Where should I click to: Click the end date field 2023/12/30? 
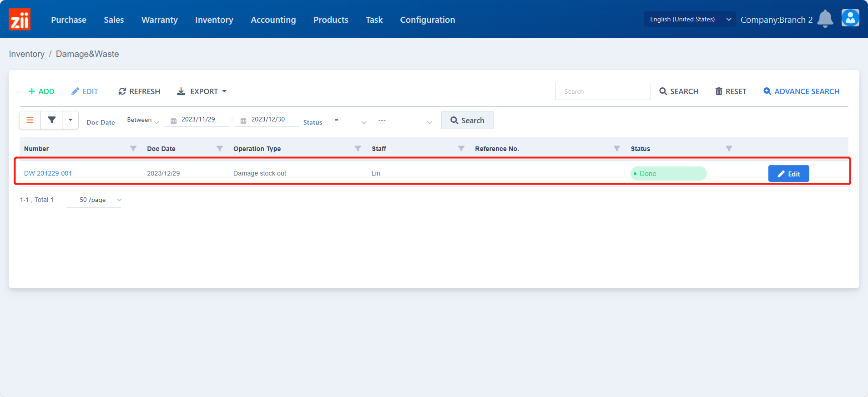click(x=268, y=120)
